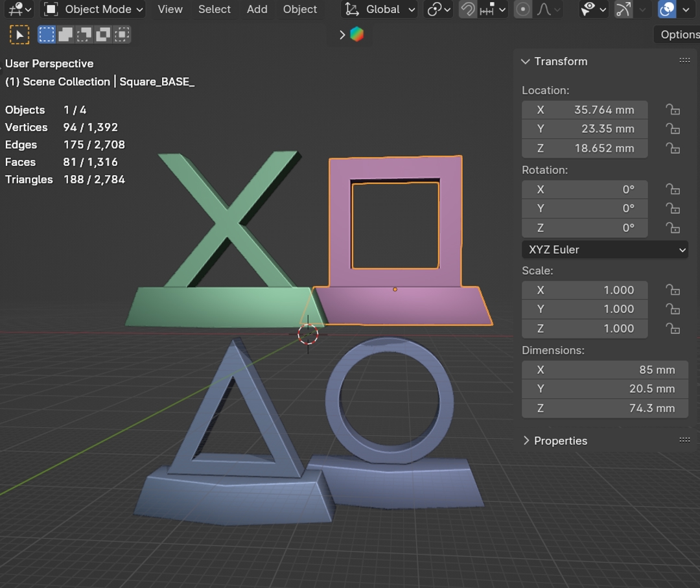This screenshot has width=700, height=588.
Task: Choose the extend selection mode icon
Action: click(65, 35)
